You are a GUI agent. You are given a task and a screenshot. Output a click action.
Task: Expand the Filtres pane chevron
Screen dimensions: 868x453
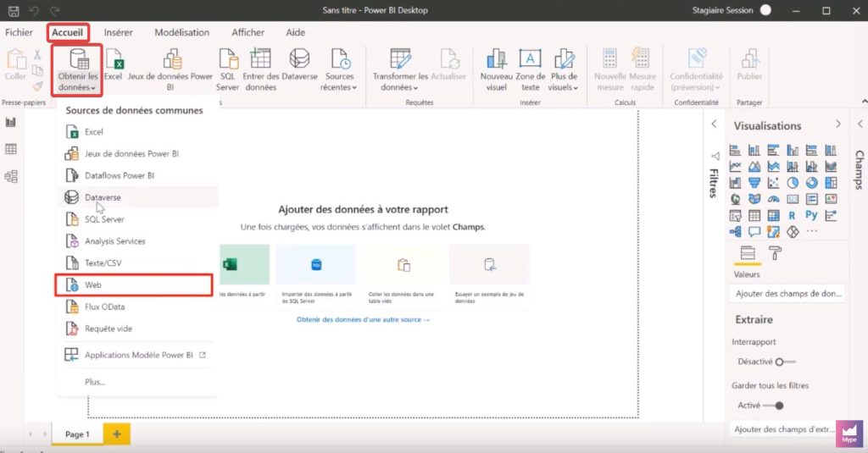714,124
